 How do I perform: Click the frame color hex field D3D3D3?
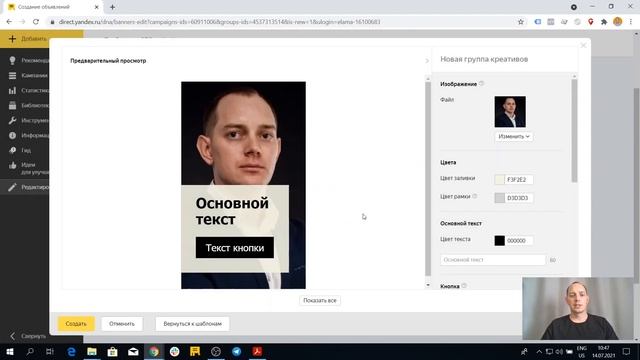(x=519, y=198)
